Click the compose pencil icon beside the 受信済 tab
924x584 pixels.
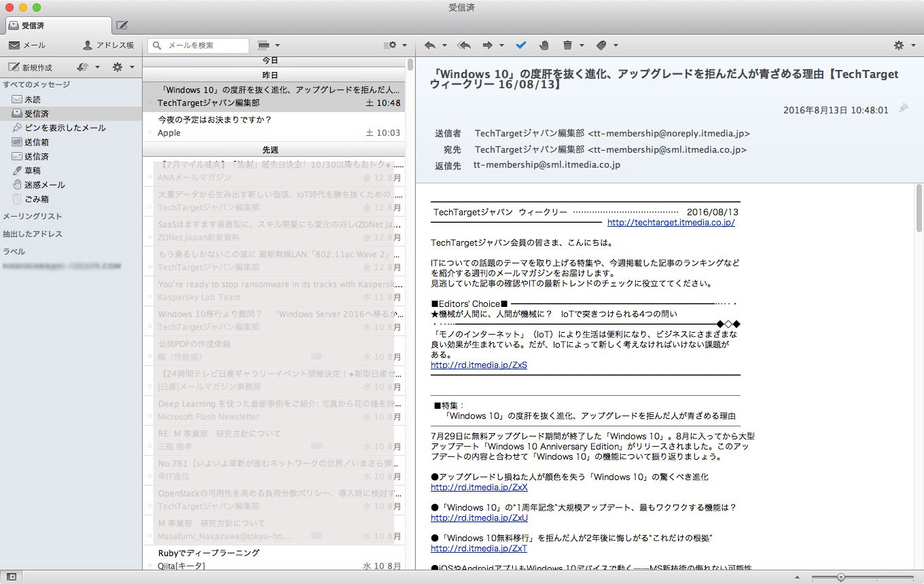click(122, 26)
